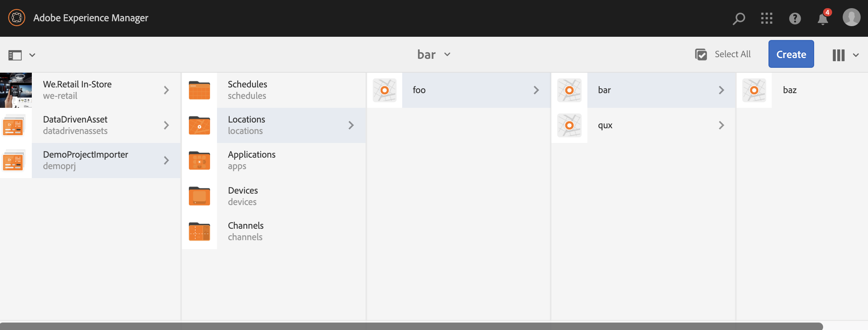868x330 pixels.
Task: Expand the bar location chevron
Action: pyautogui.click(x=721, y=90)
